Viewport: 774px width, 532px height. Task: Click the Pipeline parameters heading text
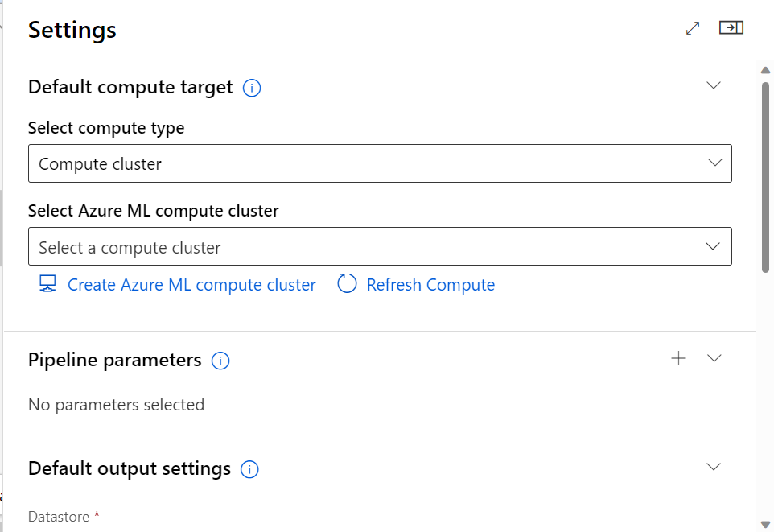click(115, 360)
